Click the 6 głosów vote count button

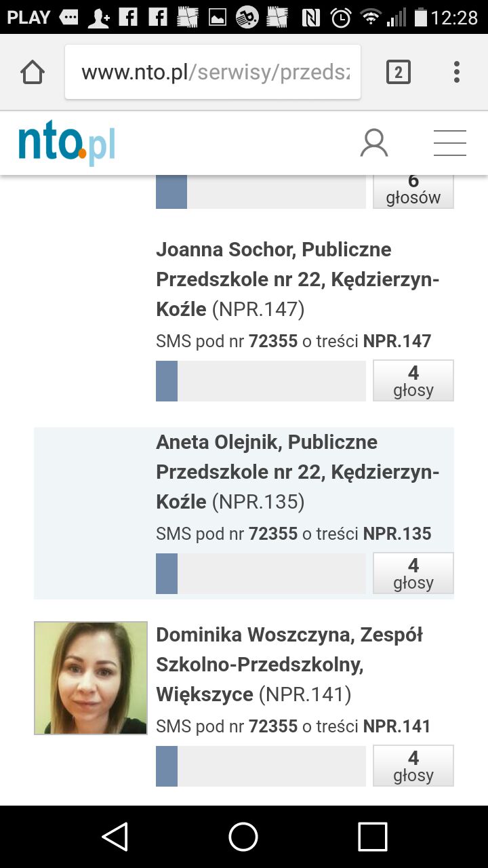pyautogui.click(x=413, y=191)
